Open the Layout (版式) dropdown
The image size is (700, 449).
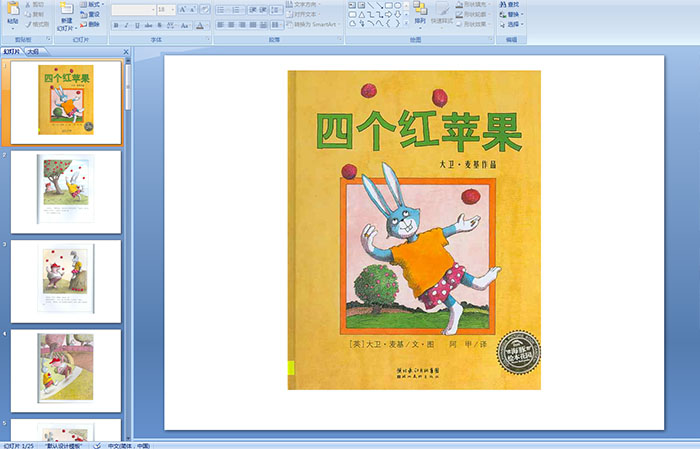(x=92, y=4)
